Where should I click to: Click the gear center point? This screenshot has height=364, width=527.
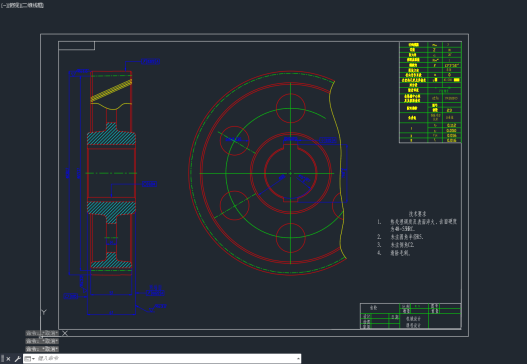[291, 173]
